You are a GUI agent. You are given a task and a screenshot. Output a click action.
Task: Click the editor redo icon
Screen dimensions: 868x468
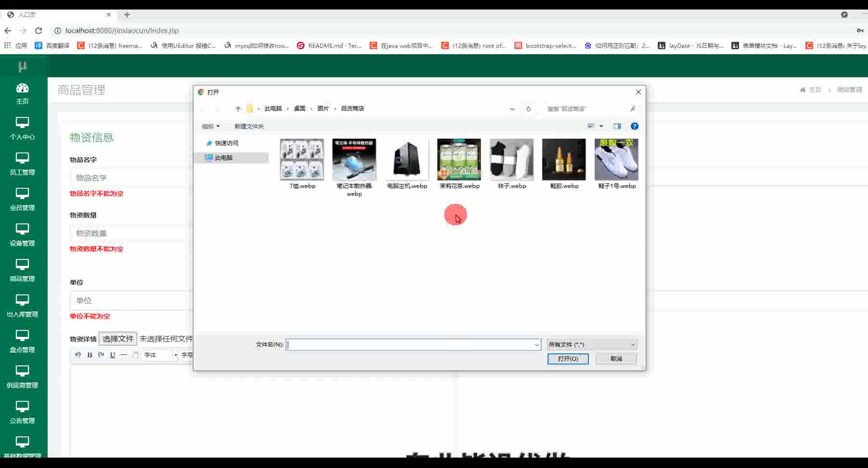(101, 355)
